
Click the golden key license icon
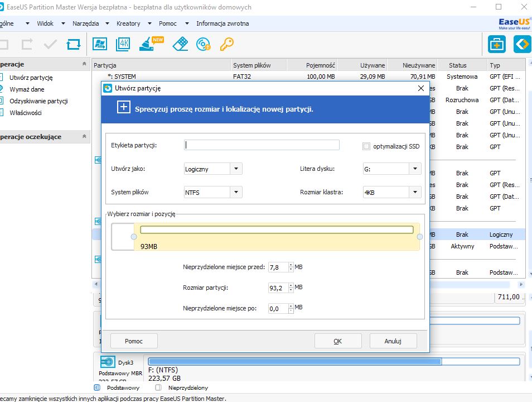tap(226, 44)
